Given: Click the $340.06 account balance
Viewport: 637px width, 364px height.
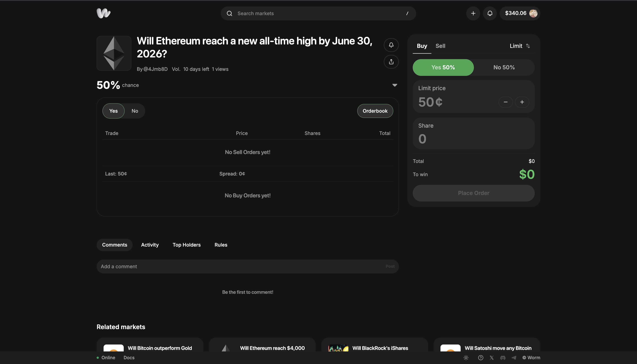Looking at the screenshot, I should click(515, 13).
